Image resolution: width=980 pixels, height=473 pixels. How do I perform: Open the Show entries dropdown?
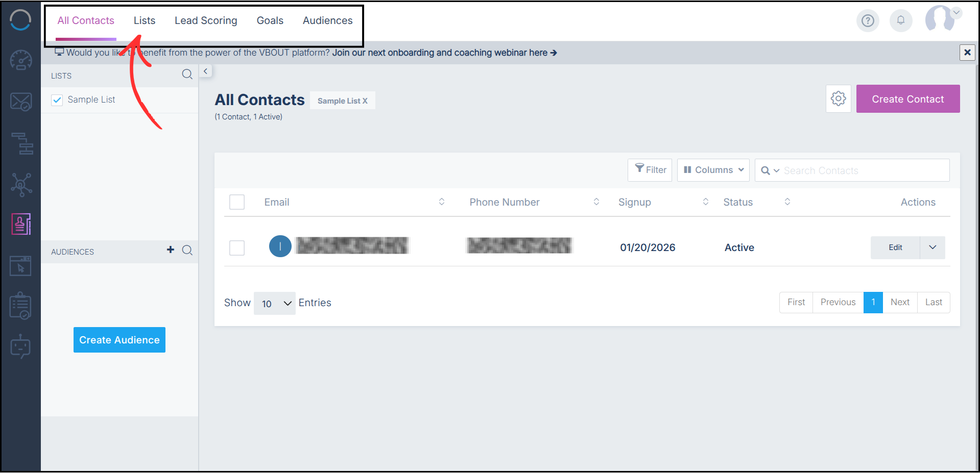pos(274,303)
